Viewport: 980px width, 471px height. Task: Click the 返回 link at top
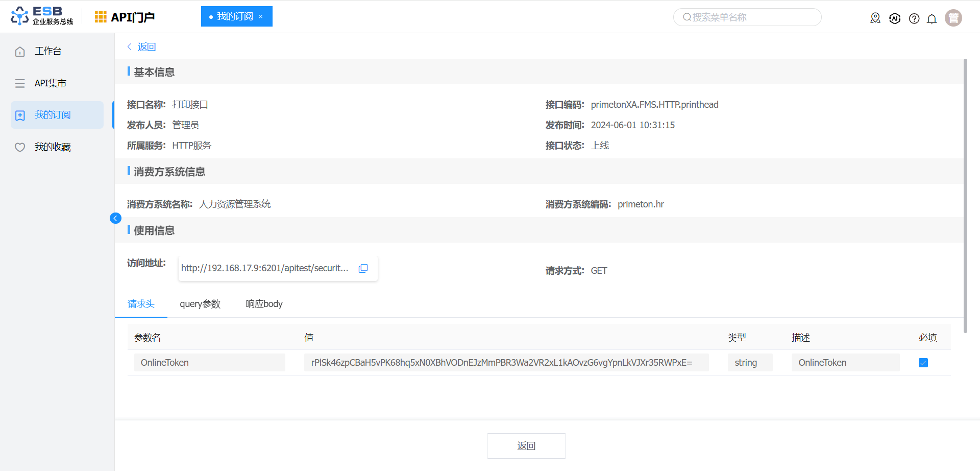[146, 47]
